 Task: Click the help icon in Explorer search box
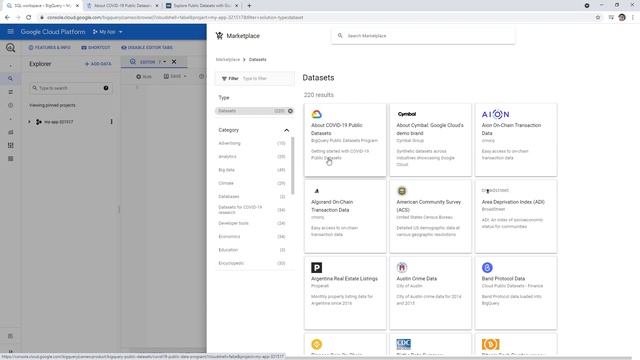pos(106,88)
